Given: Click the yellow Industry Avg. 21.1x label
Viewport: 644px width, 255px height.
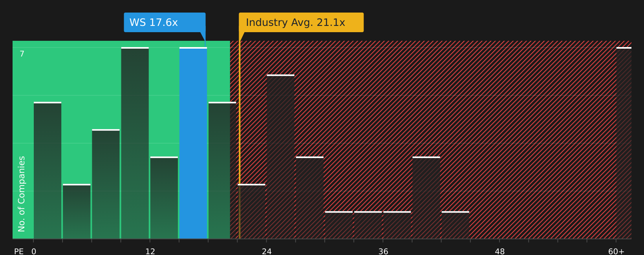Looking at the screenshot, I should click(301, 22).
